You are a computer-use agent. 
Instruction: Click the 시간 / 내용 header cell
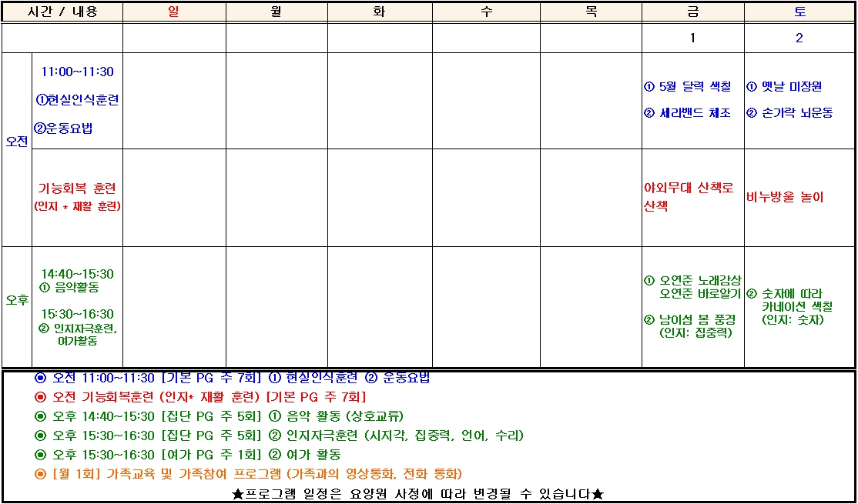point(62,12)
